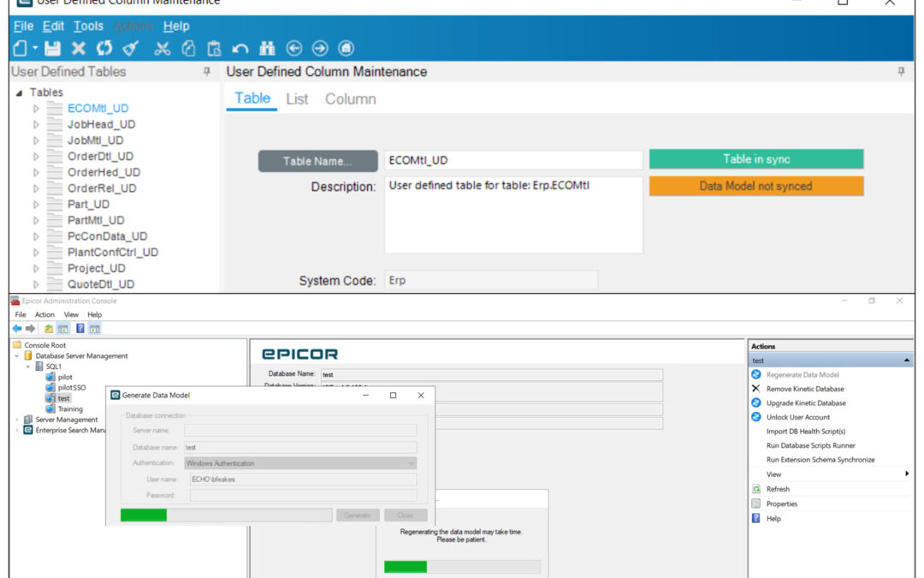The height and width of the screenshot is (578, 924).
Task: Expand the ECOMtl_UD tree node
Action: tap(36, 109)
